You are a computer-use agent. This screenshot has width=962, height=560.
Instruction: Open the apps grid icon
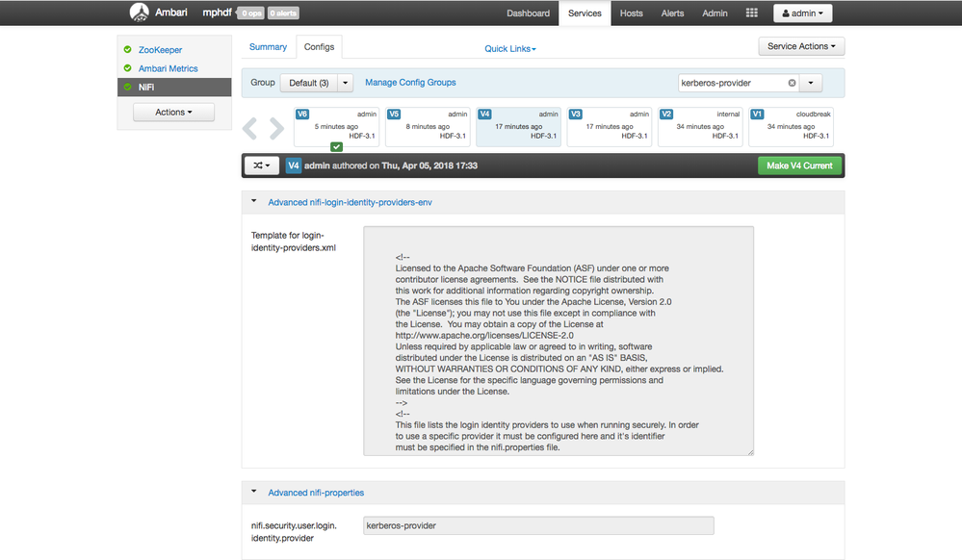(751, 13)
